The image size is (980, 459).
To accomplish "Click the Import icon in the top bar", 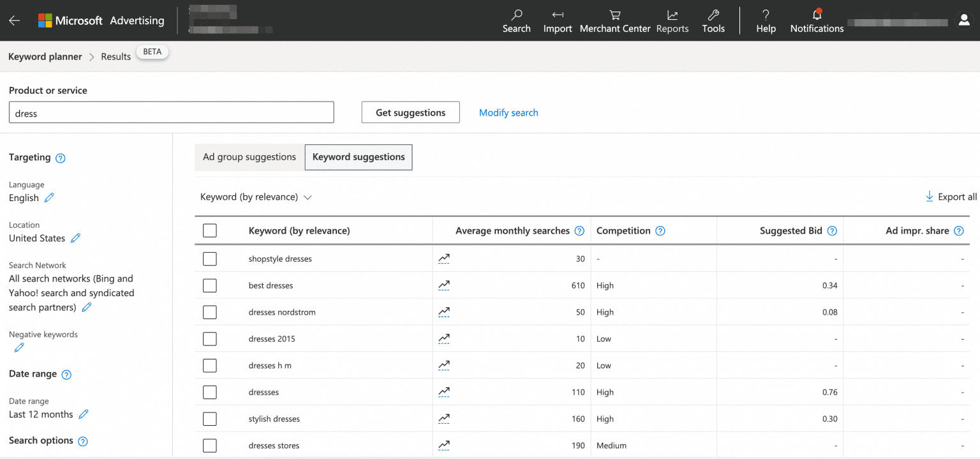I will [x=557, y=20].
